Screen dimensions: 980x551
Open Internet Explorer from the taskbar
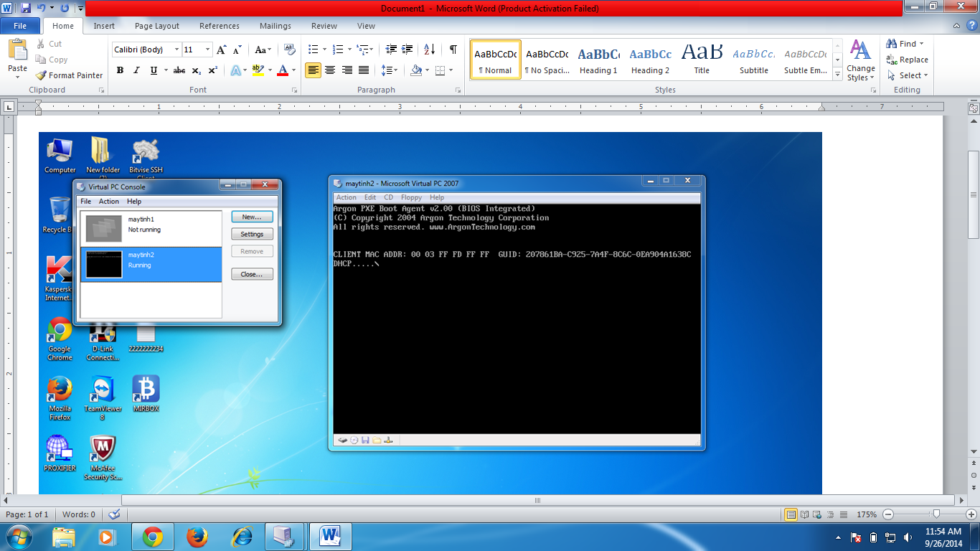click(242, 536)
